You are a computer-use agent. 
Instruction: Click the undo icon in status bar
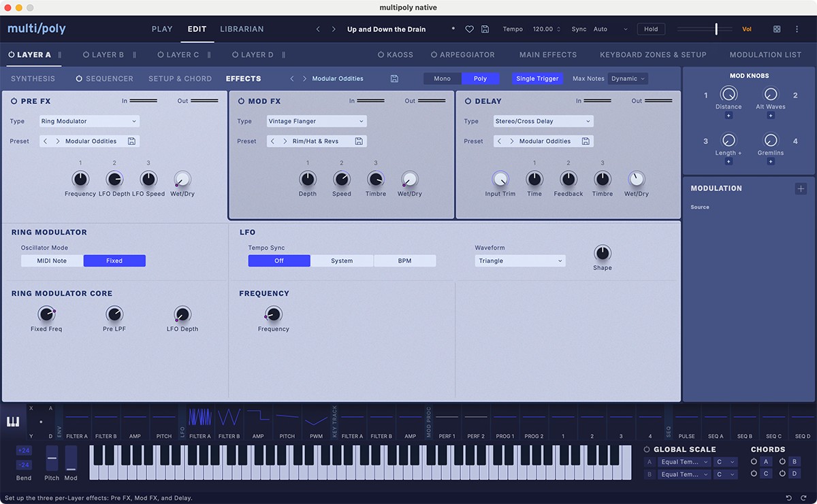(788, 498)
